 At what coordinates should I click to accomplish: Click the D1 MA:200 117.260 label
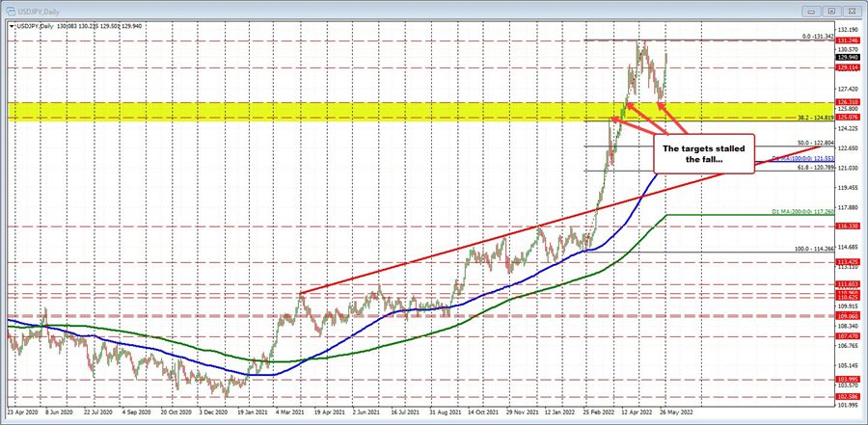[x=803, y=212]
